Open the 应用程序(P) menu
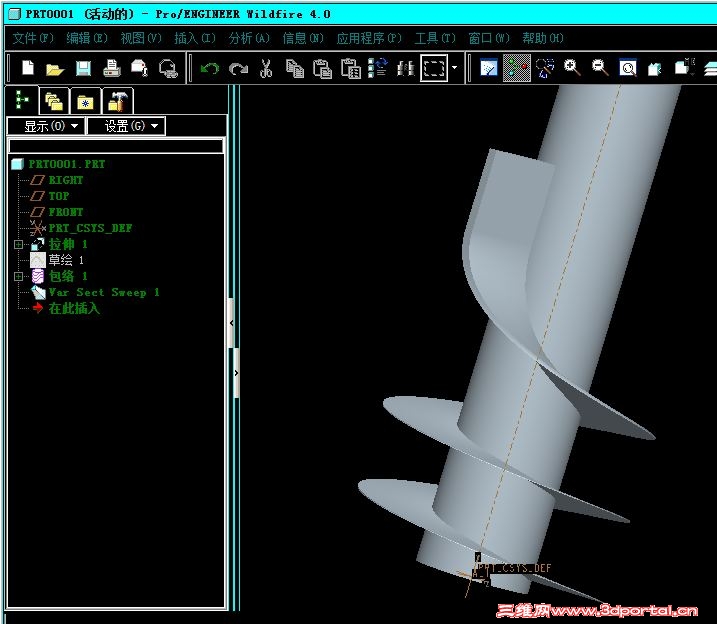The image size is (717, 624). click(x=369, y=38)
